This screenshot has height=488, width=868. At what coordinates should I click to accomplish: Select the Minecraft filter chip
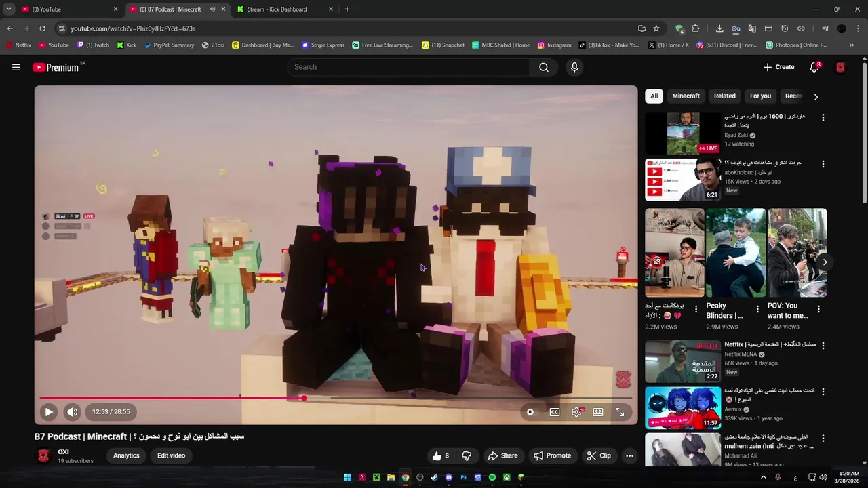[x=686, y=96]
